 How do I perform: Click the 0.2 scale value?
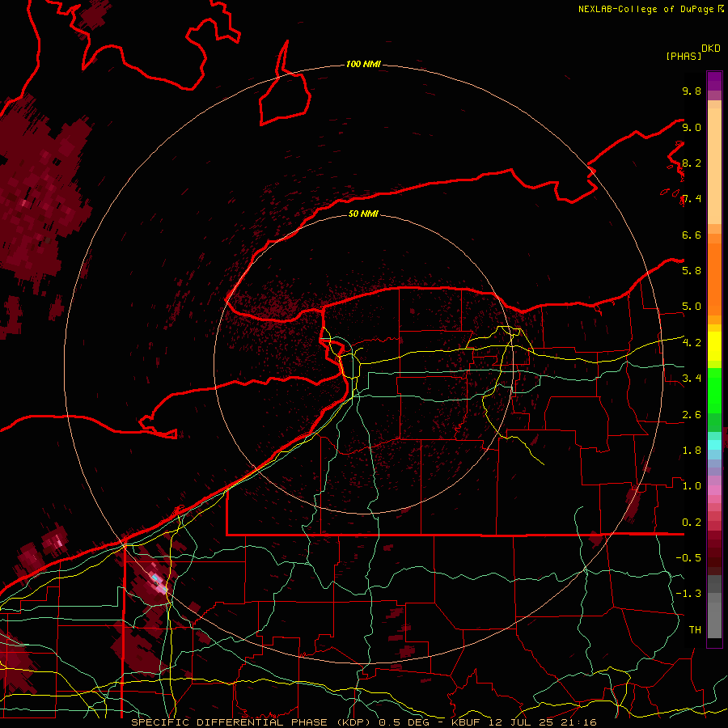(x=692, y=523)
